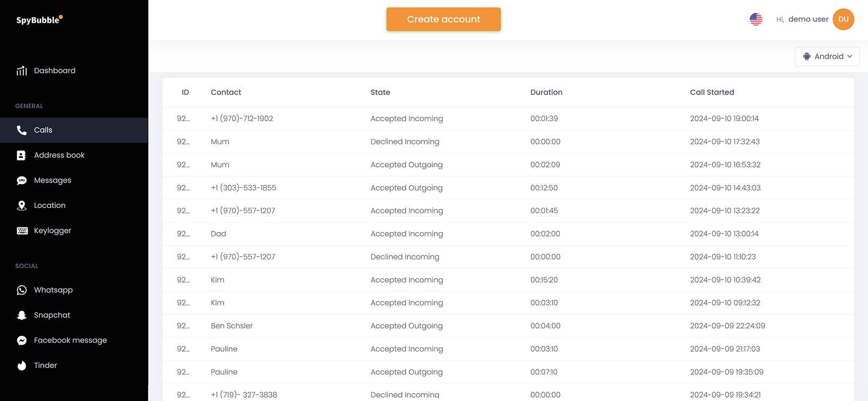Click the DU user avatar
868x401 pixels.
point(843,20)
